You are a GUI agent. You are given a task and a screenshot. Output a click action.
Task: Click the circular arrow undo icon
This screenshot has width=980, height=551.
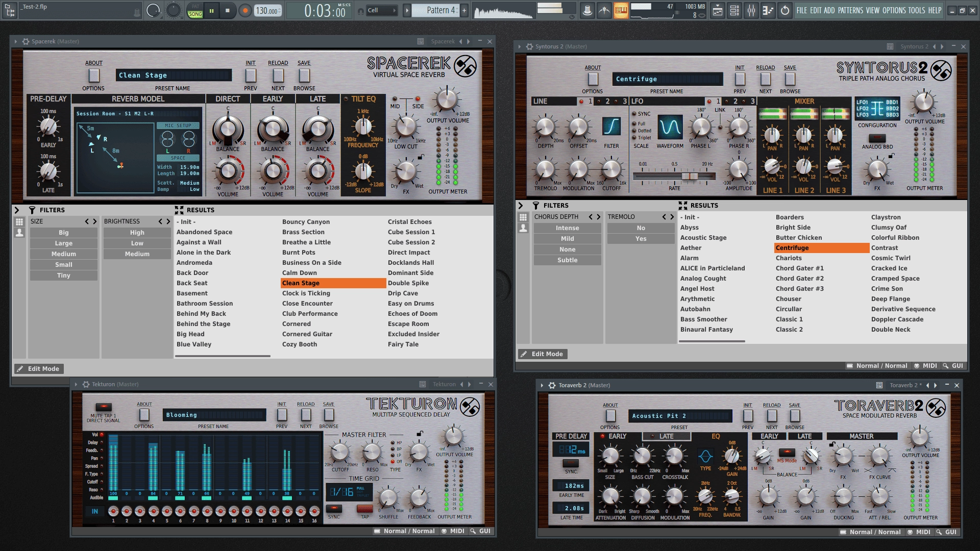coord(785,10)
